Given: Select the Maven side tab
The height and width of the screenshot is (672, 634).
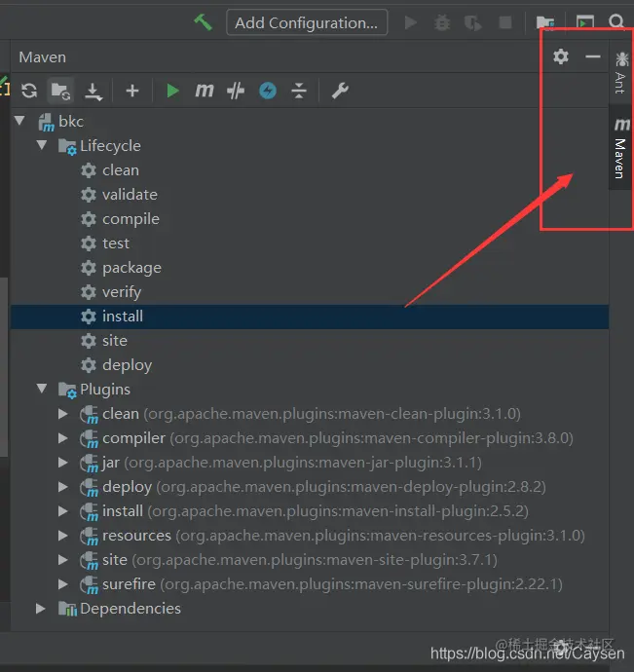Looking at the screenshot, I should (x=620, y=148).
